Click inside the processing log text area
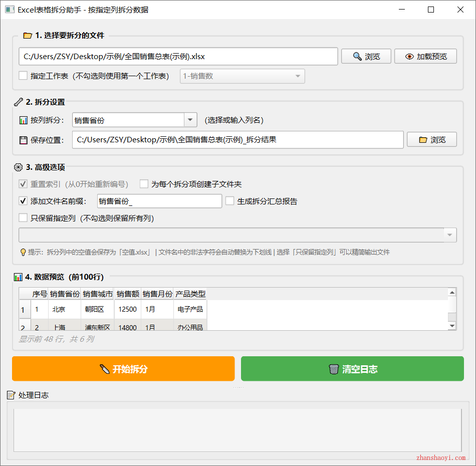Screen dimensions: 476x466 (x=237, y=430)
